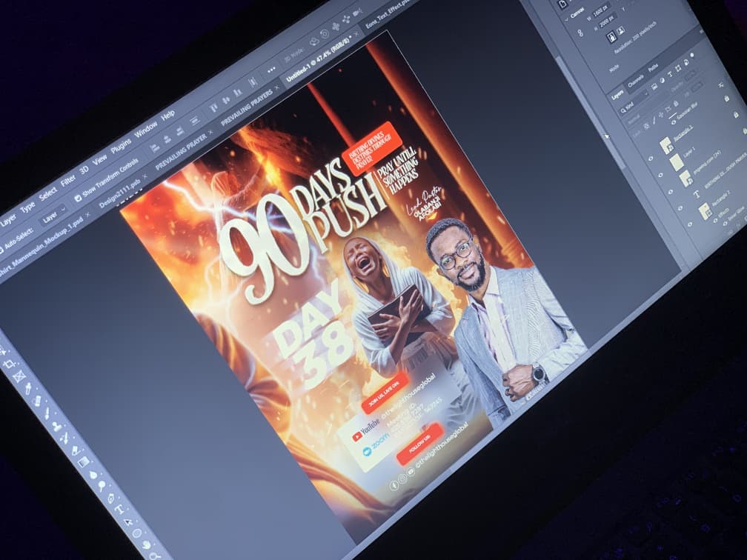The width and height of the screenshot is (747, 560).
Task: Click the 3D orbit camera mode icon
Action: pyautogui.click(x=314, y=42)
